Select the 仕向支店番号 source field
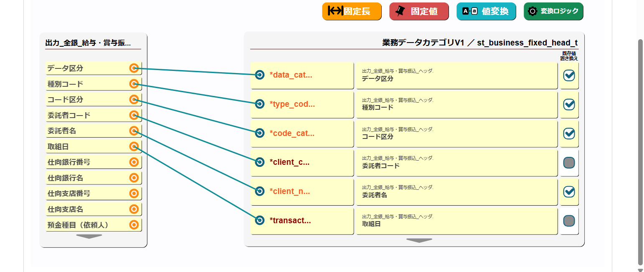644x272 pixels. click(87, 194)
